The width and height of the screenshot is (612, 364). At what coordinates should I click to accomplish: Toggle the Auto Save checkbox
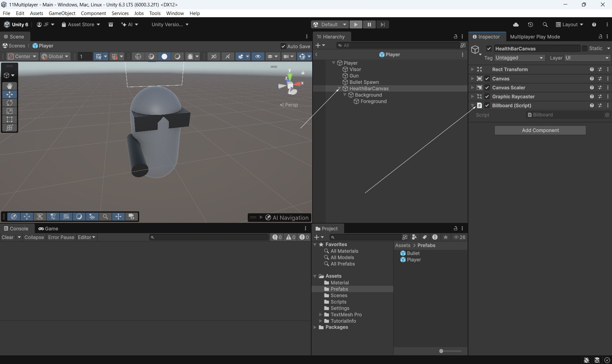pyautogui.click(x=283, y=46)
